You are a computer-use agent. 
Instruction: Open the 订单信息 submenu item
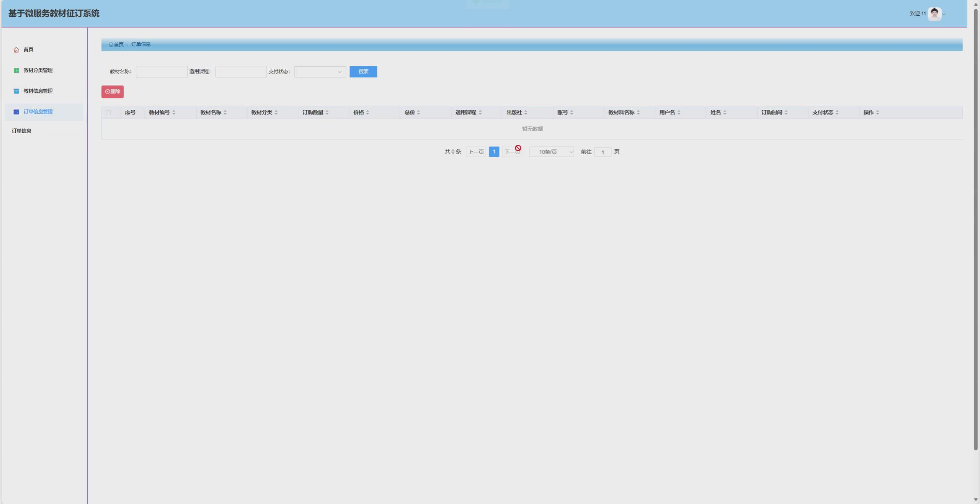tap(22, 131)
